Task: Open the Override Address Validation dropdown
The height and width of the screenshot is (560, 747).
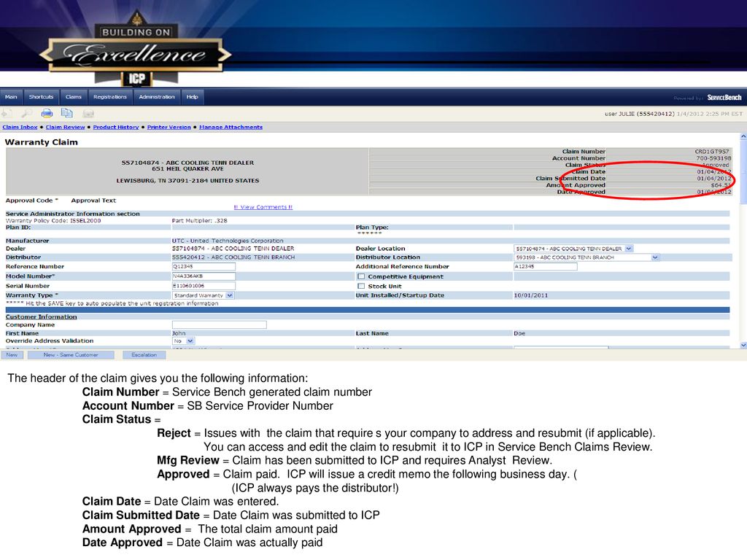Action: [190, 341]
